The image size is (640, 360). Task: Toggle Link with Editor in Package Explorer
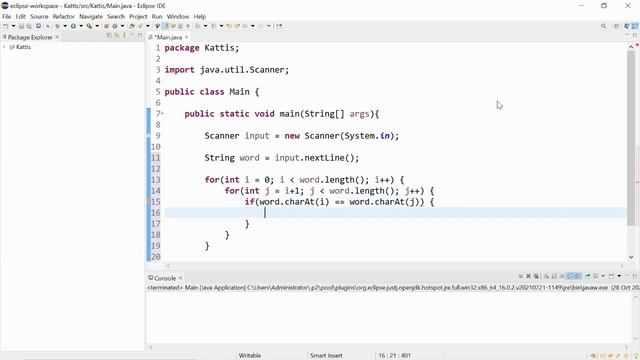117,36
